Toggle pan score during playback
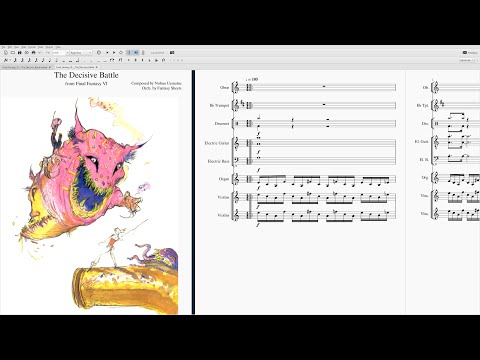The image size is (480, 360). click(136, 53)
